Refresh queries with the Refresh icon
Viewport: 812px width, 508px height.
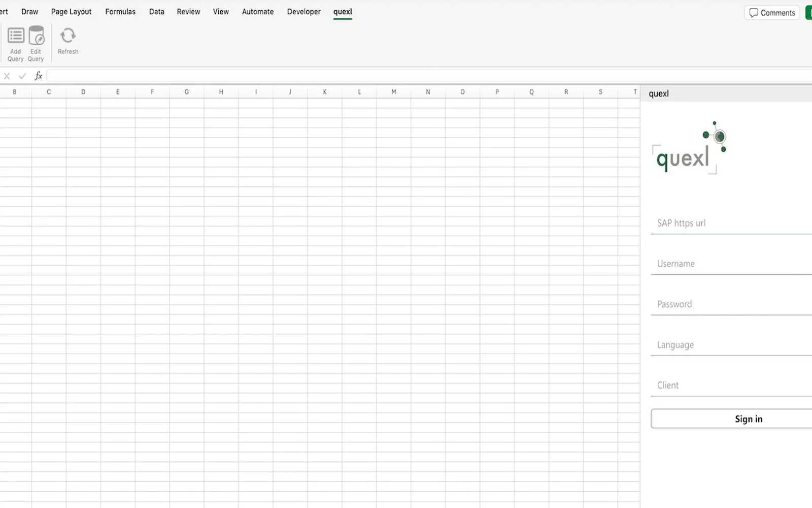click(x=68, y=42)
